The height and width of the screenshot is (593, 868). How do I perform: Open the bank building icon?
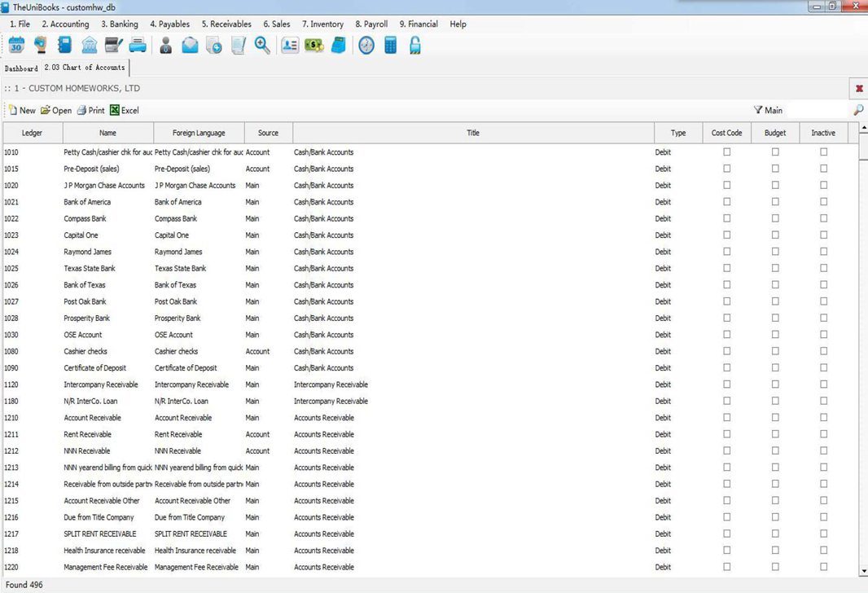tap(90, 46)
